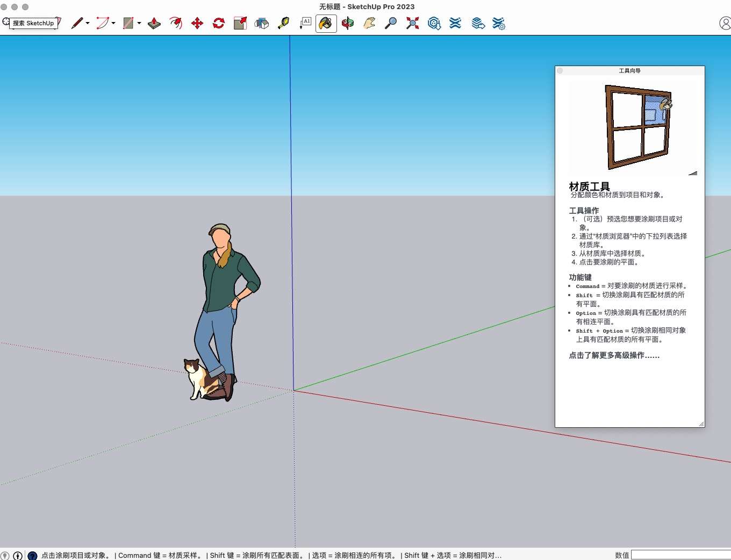Open the Extension Warehouse icon
The width and height of the screenshot is (731, 560).
(455, 23)
